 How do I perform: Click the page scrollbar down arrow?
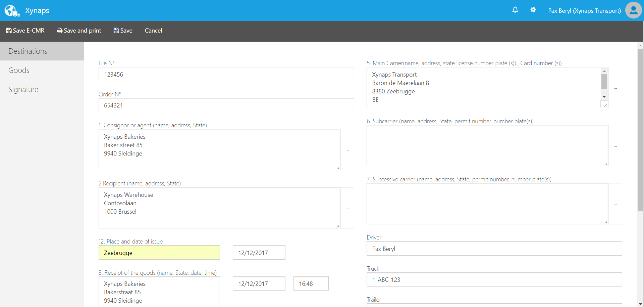point(640,304)
